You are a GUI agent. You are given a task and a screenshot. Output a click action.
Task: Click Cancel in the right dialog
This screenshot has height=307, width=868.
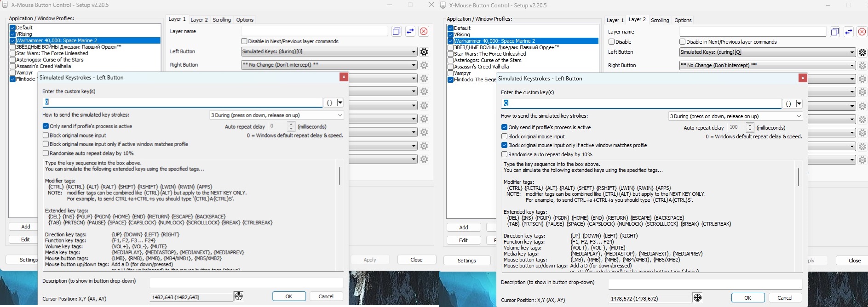(785, 298)
